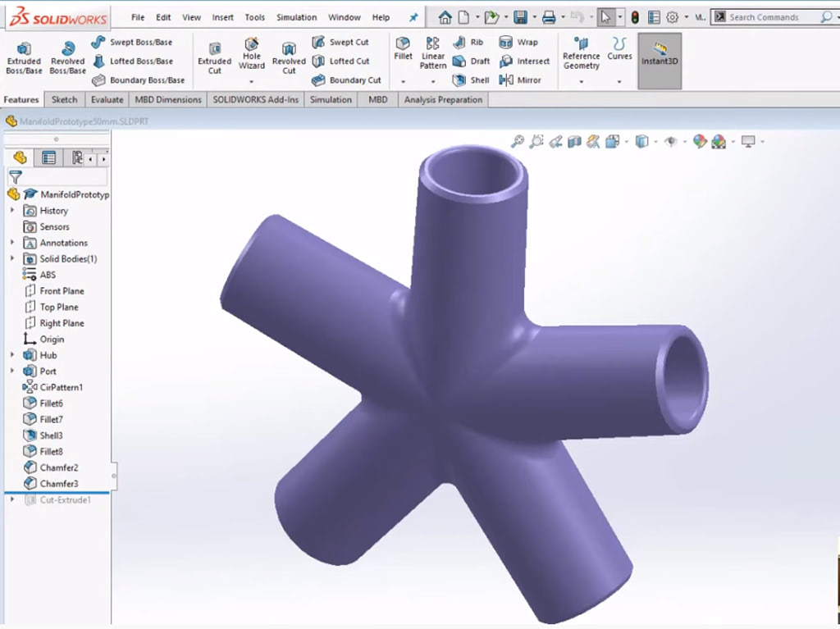
Task: Expand the Hub feature in tree
Action: 12,355
